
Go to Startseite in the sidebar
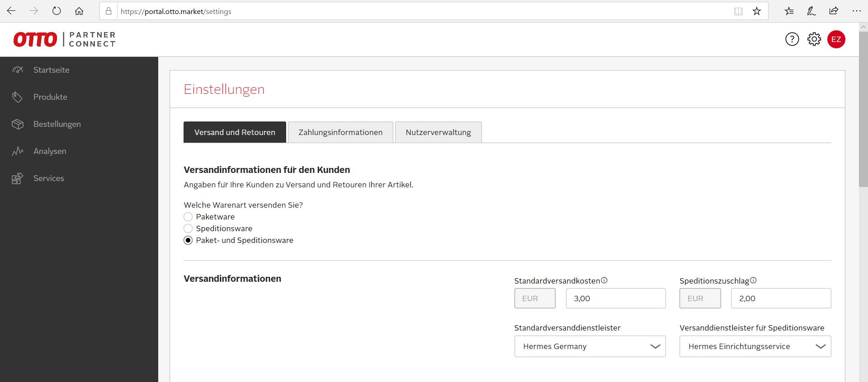coord(51,70)
